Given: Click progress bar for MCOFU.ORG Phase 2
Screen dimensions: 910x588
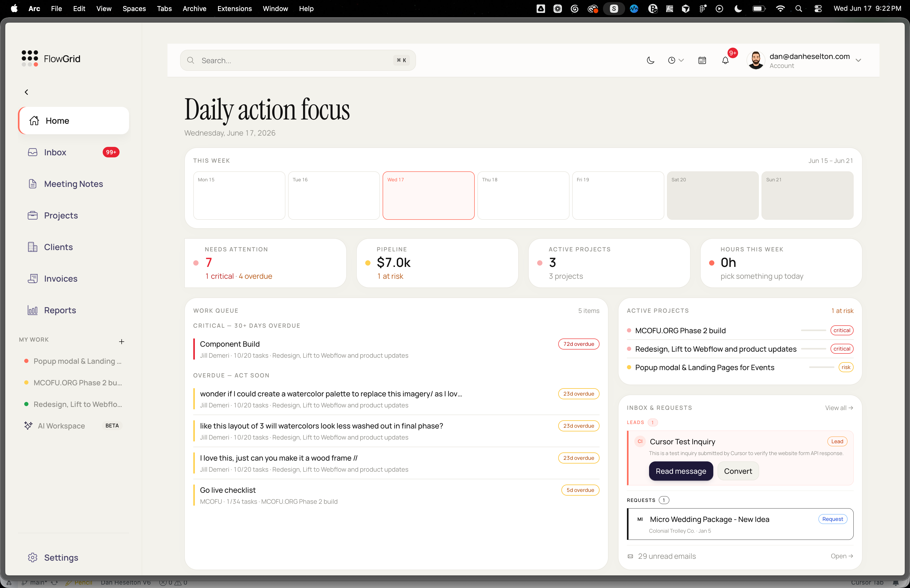Looking at the screenshot, I should tap(813, 331).
